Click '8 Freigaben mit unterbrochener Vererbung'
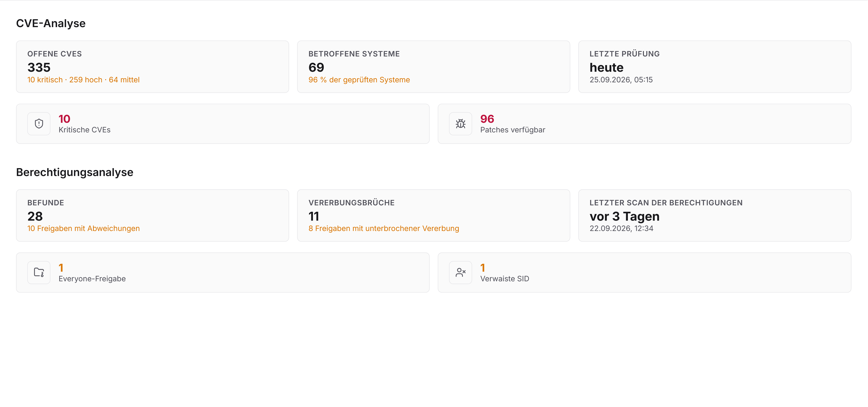Viewport: 868px width, 407px height. (384, 229)
